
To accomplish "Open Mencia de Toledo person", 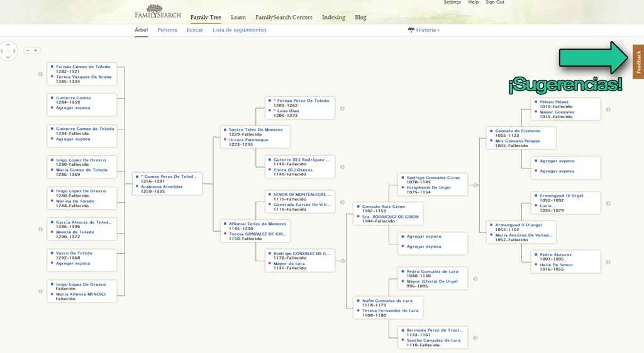I will (75, 232).
